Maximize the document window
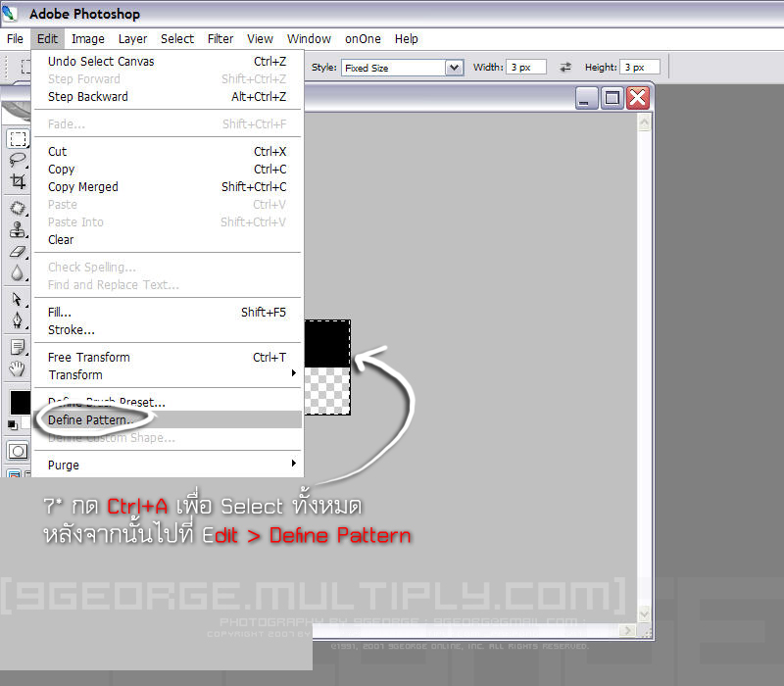 click(612, 97)
